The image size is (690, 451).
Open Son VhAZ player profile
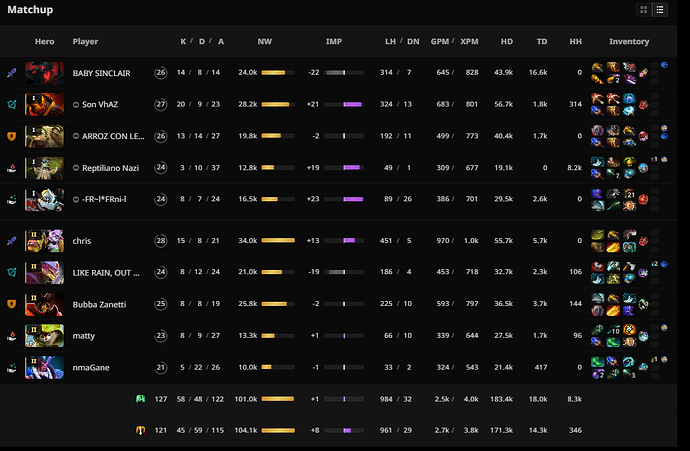100,105
